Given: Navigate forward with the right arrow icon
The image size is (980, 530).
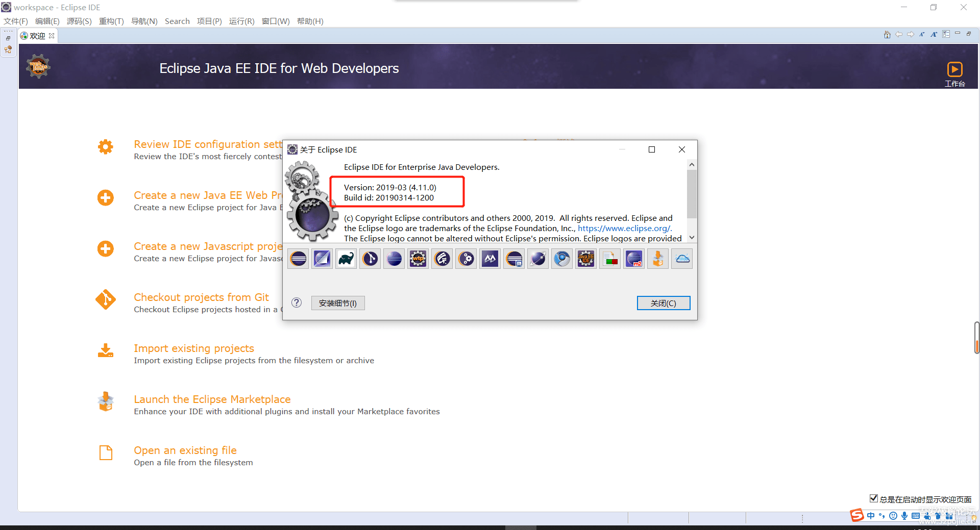Looking at the screenshot, I should 911,34.
